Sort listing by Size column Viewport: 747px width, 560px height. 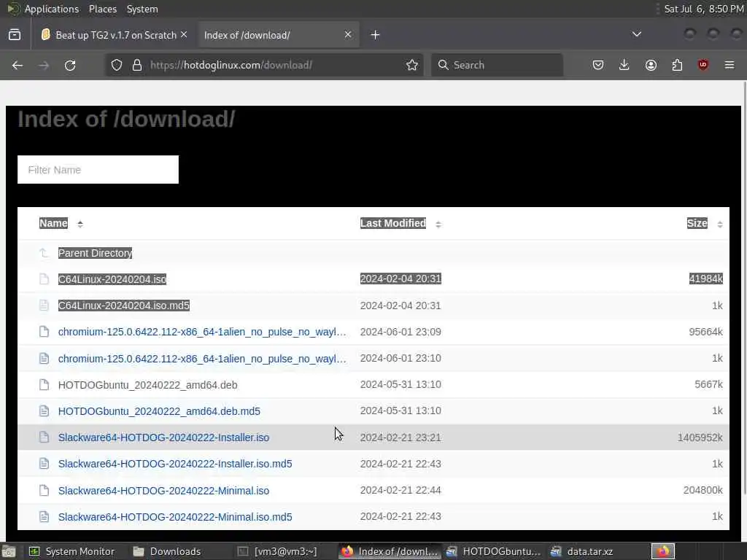pyautogui.click(x=697, y=223)
